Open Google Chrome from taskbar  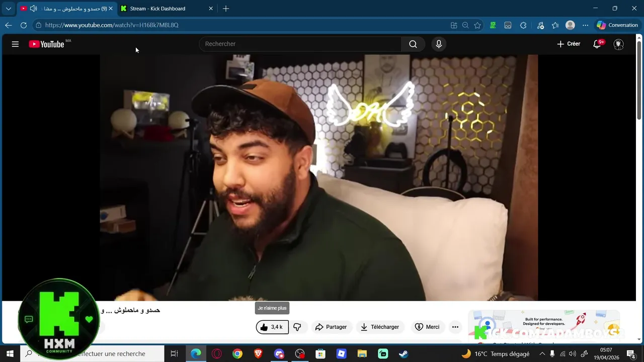[237, 354]
